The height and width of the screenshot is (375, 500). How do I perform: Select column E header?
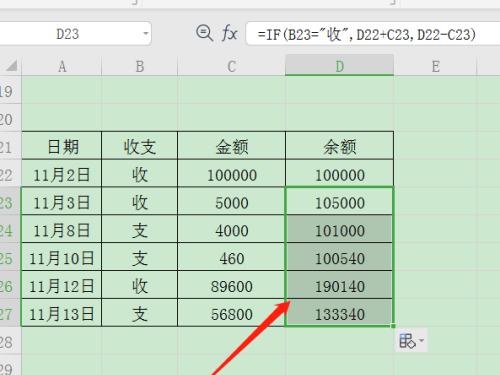(x=435, y=66)
